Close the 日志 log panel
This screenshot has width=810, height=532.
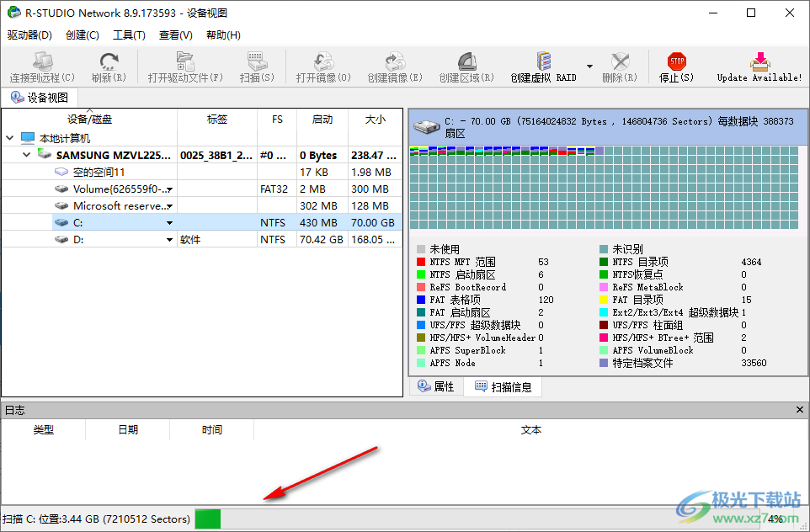800,410
